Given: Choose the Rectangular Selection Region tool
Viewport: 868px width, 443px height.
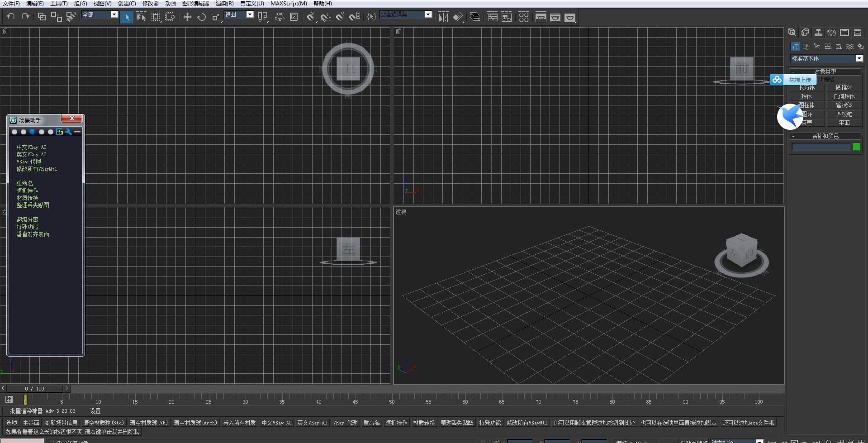Looking at the screenshot, I should pyautogui.click(x=156, y=17).
